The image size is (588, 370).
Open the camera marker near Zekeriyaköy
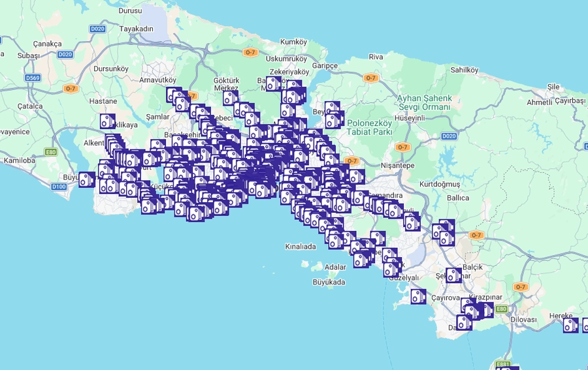(x=274, y=84)
